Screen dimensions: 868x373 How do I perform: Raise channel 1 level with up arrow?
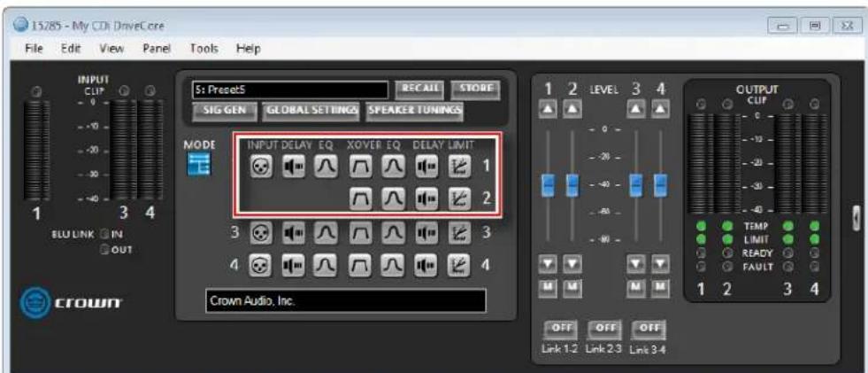(548, 110)
